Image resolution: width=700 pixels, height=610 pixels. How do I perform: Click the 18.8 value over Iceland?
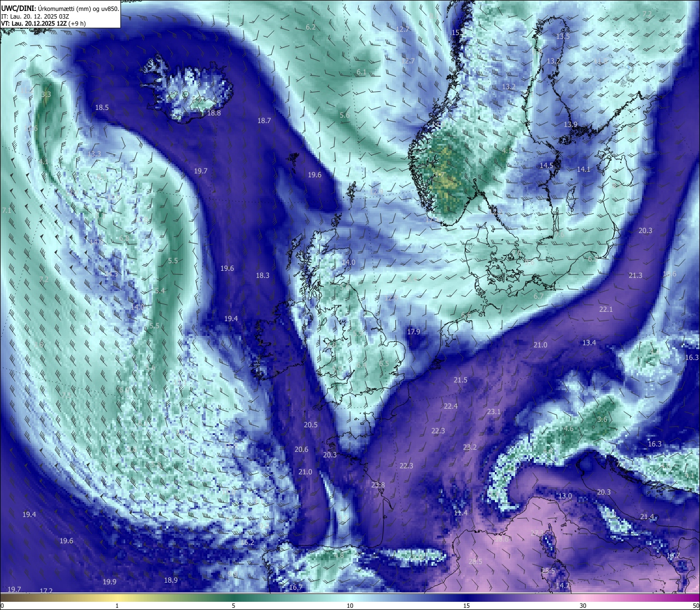coord(214,113)
